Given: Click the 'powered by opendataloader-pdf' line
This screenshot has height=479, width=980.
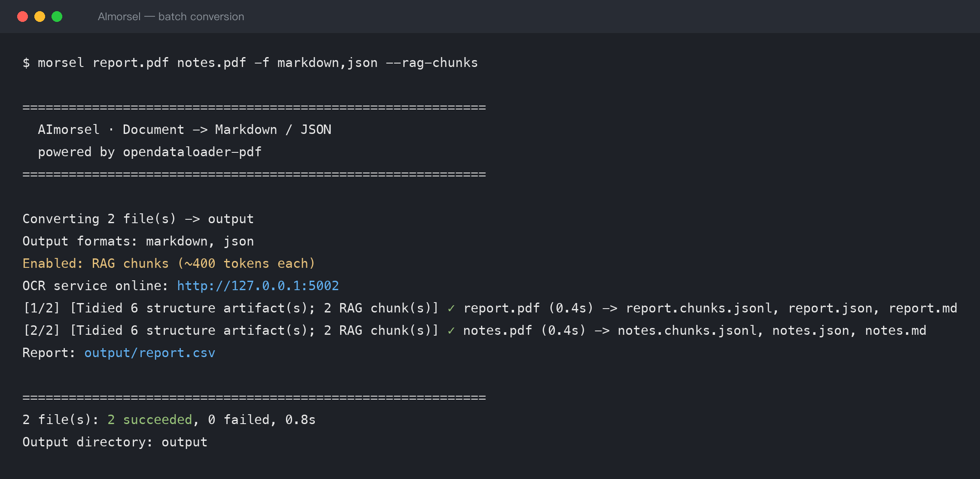Looking at the screenshot, I should [x=150, y=152].
